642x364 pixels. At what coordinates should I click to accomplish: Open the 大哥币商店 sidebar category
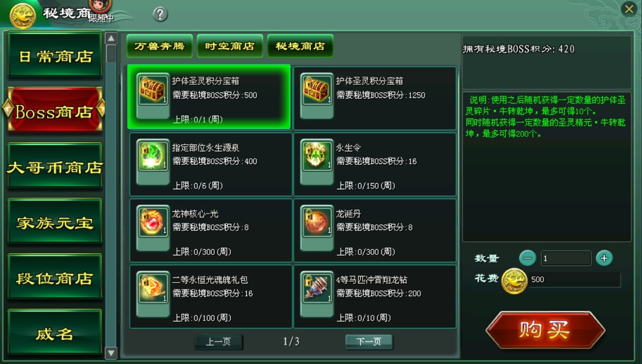click(x=55, y=167)
